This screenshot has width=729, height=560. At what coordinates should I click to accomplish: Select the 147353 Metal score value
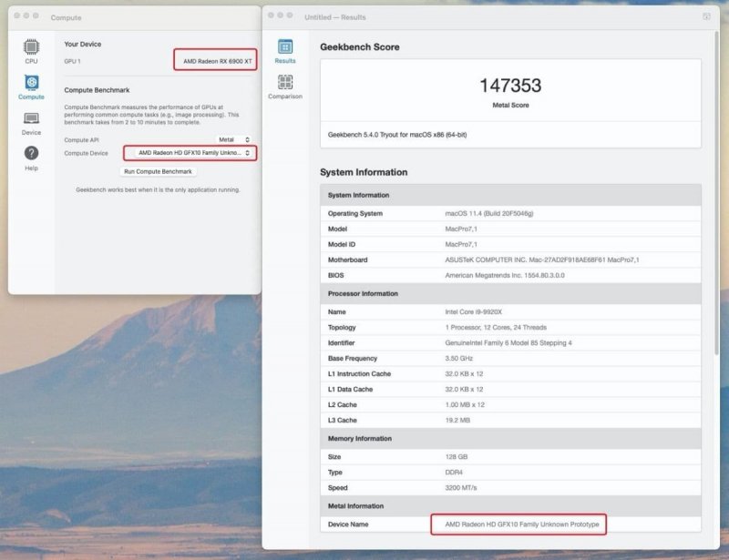[510, 86]
